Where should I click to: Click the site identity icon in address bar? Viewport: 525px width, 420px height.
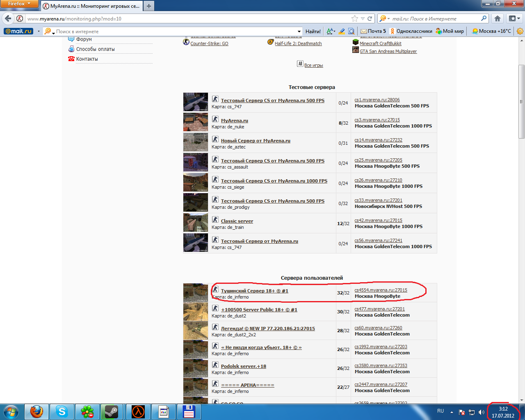click(20, 19)
